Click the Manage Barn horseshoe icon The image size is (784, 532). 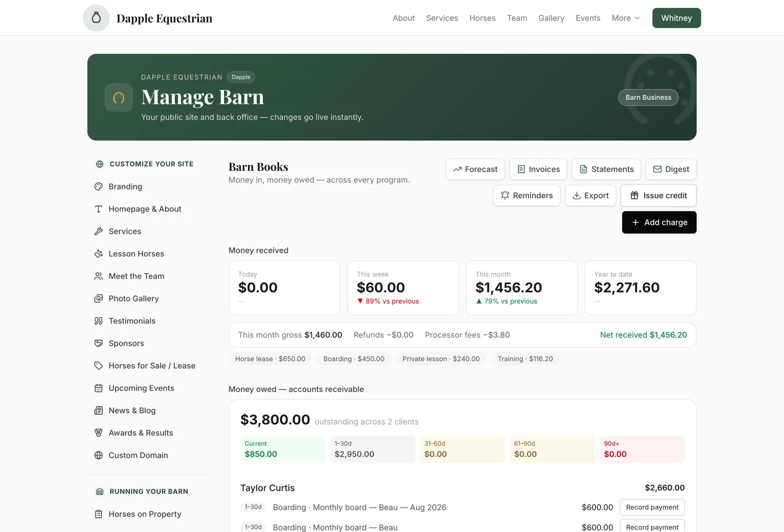pos(119,98)
